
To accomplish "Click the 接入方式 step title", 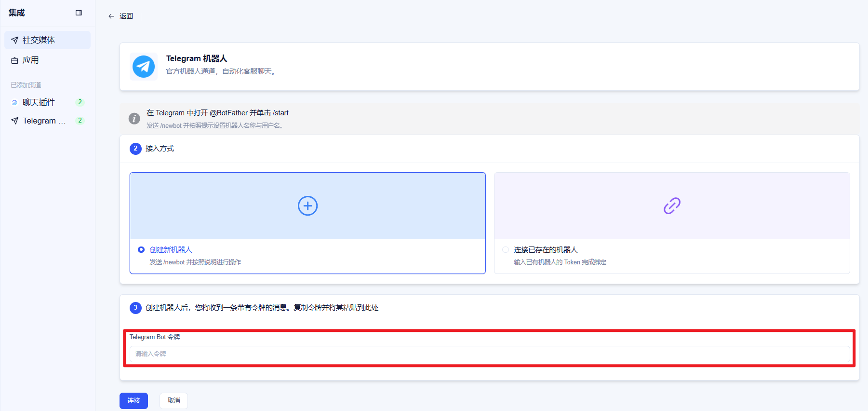I will pos(160,149).
